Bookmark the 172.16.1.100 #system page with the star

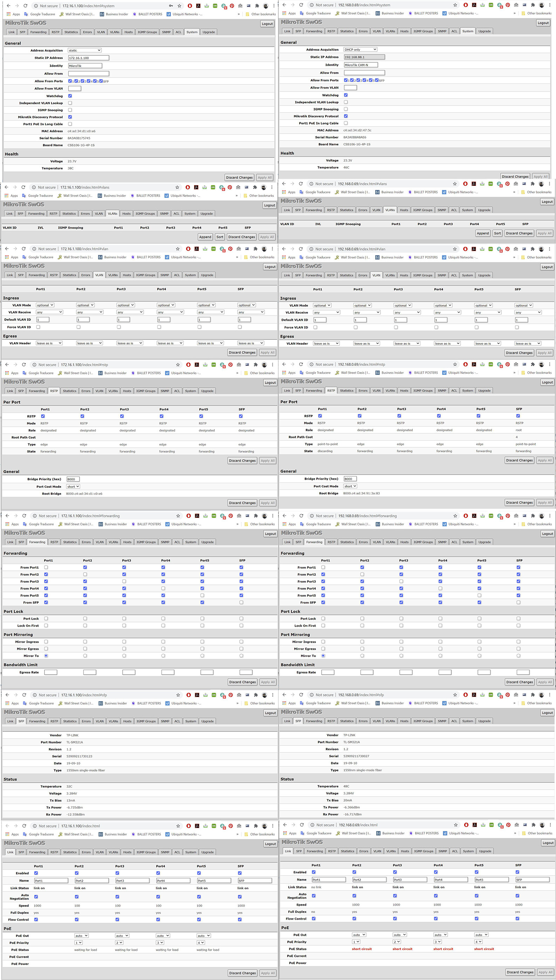[179, 6]
